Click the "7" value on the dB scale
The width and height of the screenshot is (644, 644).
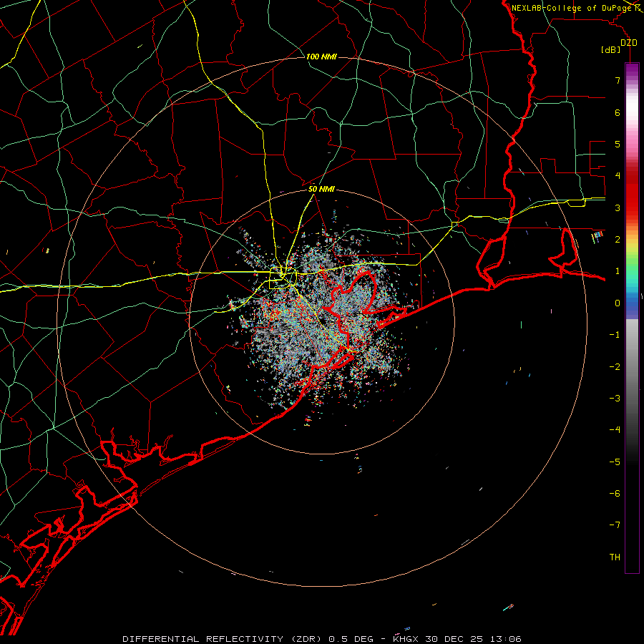pos(618,81)
